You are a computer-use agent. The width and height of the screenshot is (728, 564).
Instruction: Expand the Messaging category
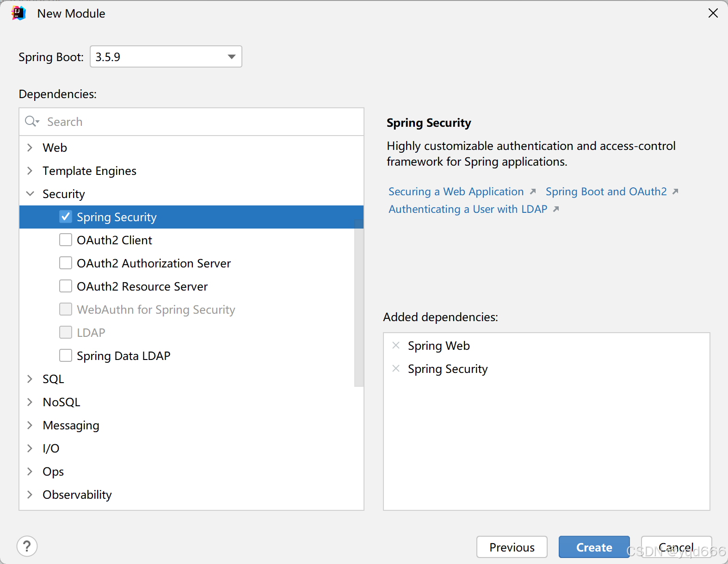click(30, 425)
